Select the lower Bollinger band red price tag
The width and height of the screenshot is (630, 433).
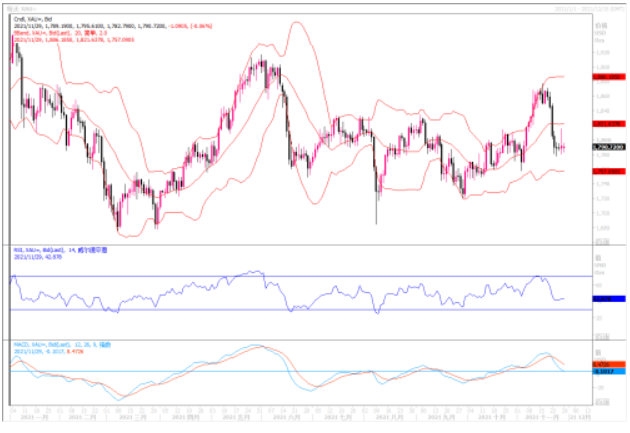pos(605,171)
